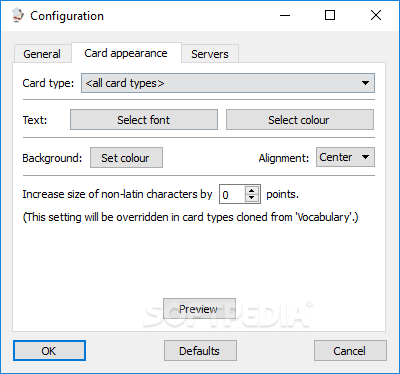This screenshot has width=400, height=374.
Task: Click the note about cloned 'Vocabulary' types
Action: point(190,217)
